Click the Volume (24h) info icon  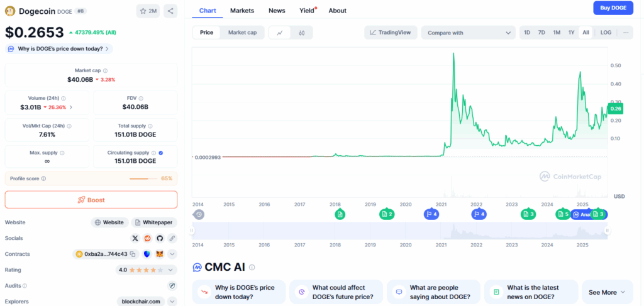tap(64, 99)
